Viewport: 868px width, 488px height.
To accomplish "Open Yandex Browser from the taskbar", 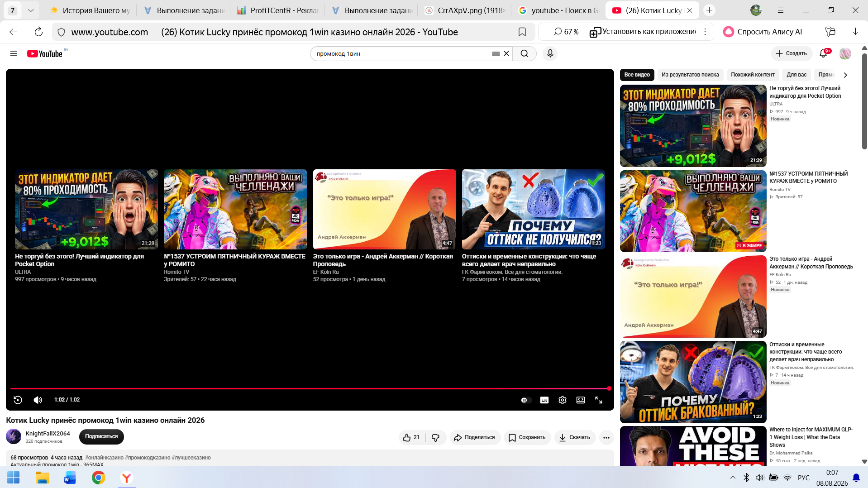I will click(x=127, y=478).
